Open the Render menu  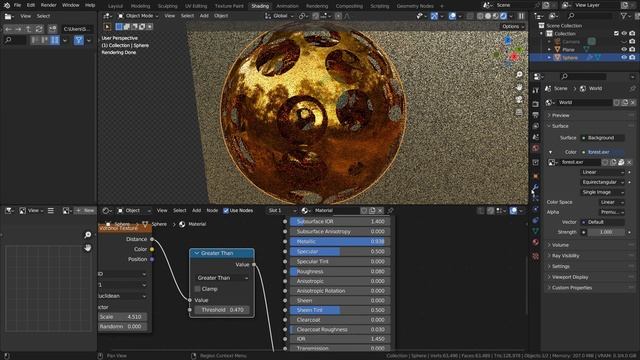tap(49, 5)
